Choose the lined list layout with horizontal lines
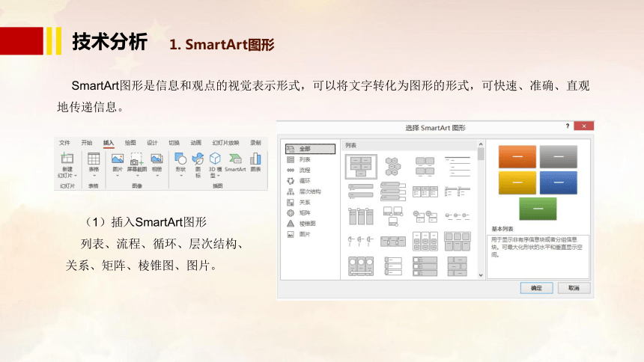 457,167
